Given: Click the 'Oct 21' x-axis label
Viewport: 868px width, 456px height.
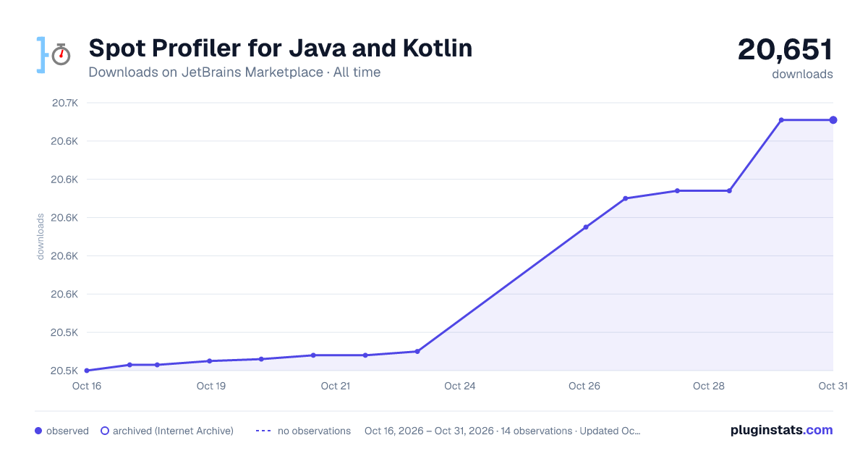Looking at the screenshot, I should (336, 386).
